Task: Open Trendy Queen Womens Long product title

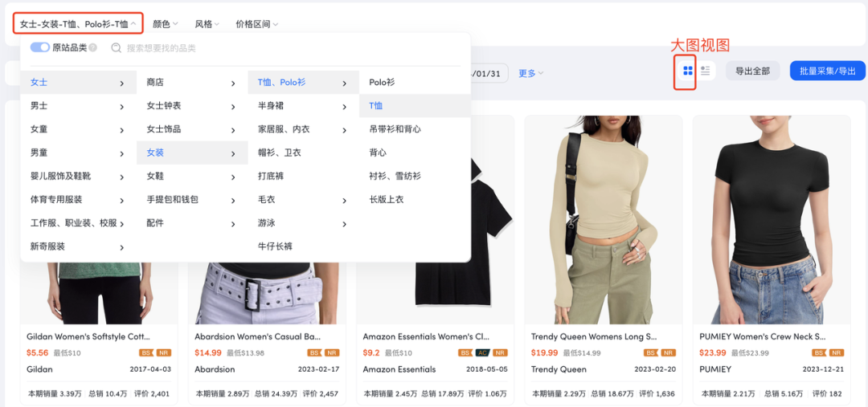Action: coord(594,336)
